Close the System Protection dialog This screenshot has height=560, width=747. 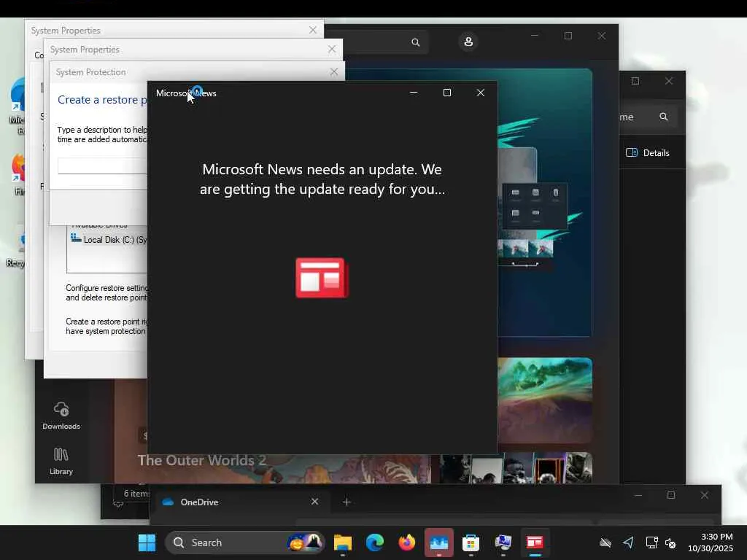coord(333,71)
